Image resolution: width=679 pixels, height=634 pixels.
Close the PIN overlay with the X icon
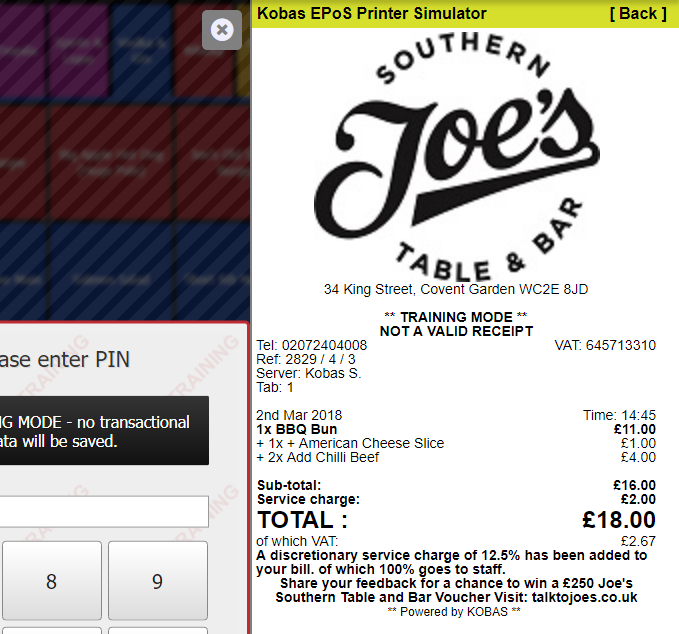(222, 30)
